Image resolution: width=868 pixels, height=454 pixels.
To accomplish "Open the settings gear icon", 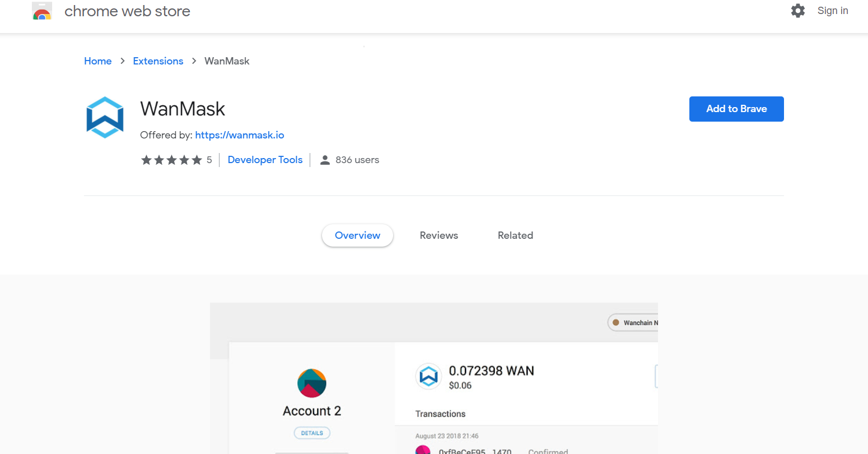I will [x=798, y=11].
